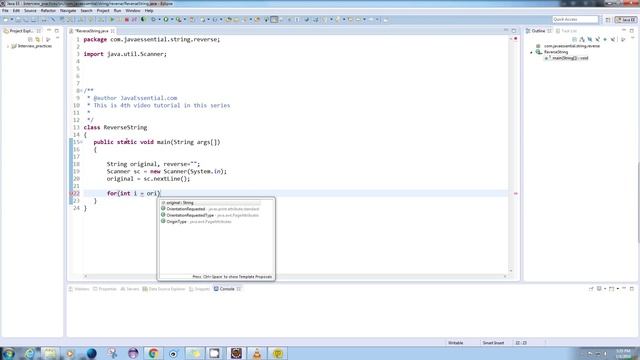640x360 pixels.
Task: Open the Project Explorer view menu arrow
Action: click(48, 39)
